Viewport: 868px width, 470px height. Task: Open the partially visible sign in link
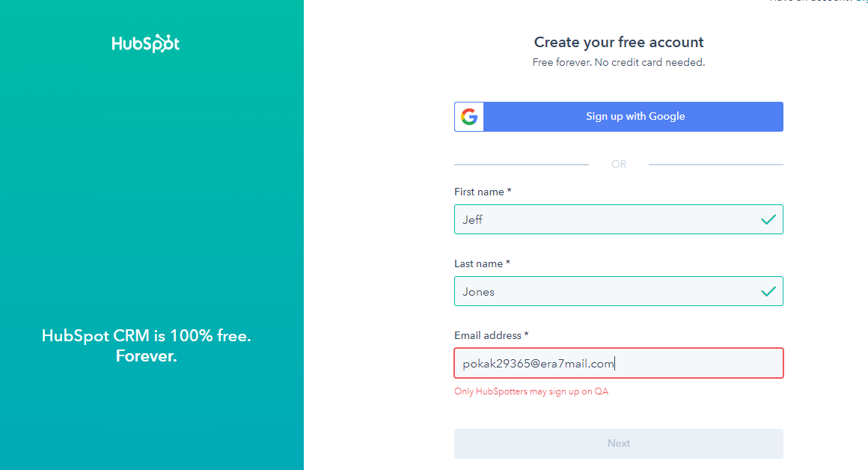pos(861,1)
